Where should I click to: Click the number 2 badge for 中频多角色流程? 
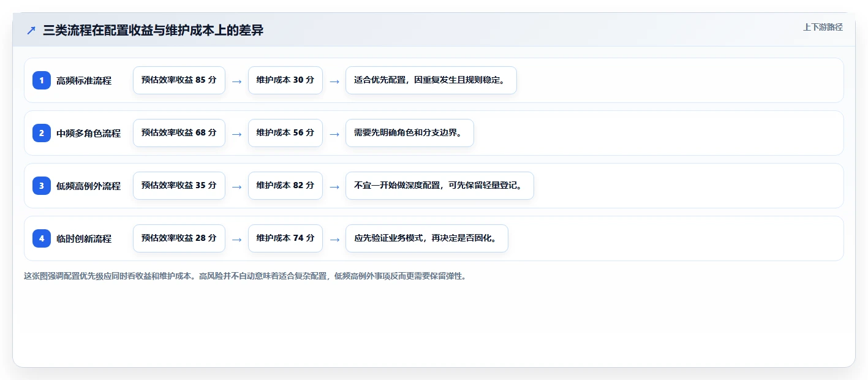tap(42, 133)
